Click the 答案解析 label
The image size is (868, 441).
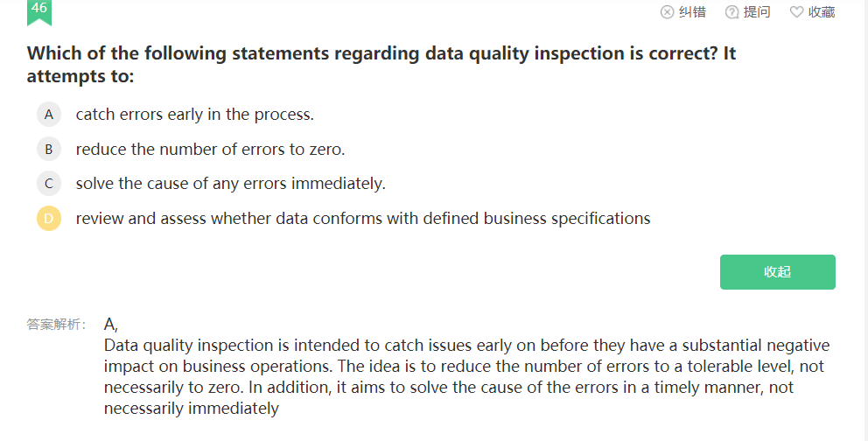click(x=57, y=325)
